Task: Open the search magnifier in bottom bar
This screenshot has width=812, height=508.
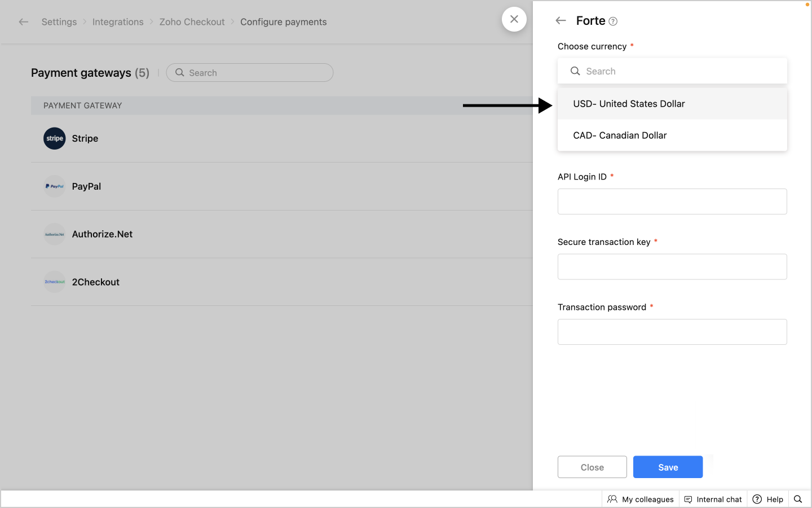Action: (798, 499)
